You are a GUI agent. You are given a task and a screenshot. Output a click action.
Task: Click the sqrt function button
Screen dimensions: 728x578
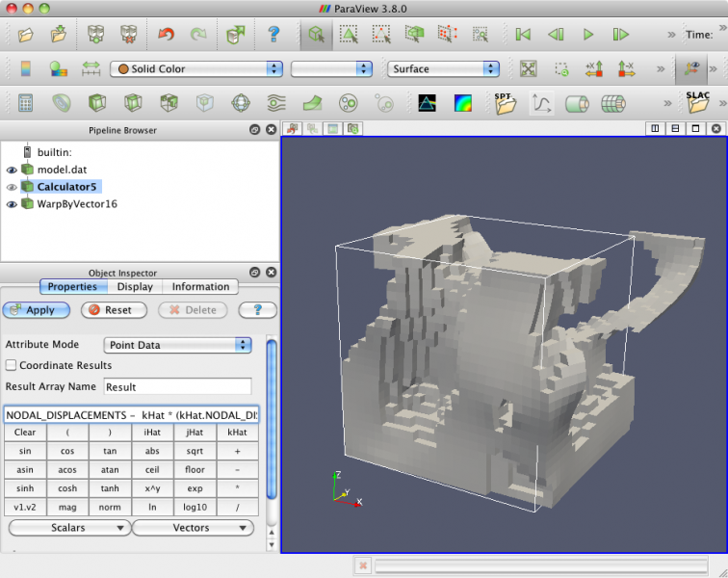(x=195, y=451)
